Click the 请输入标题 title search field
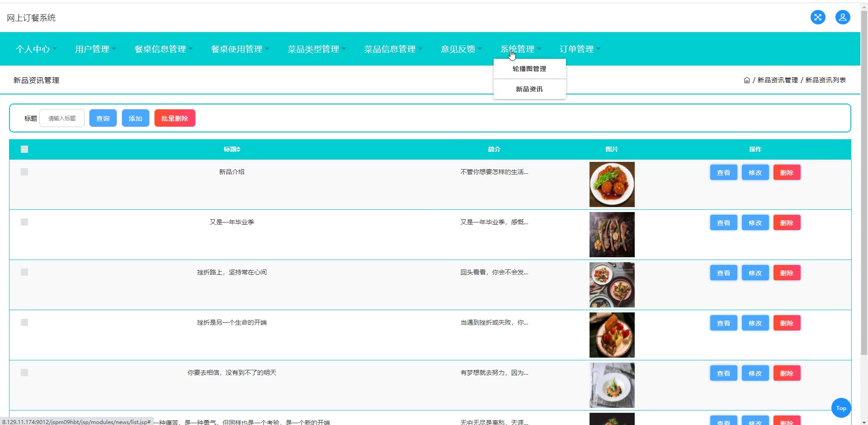The height and width of the screenshot is (425, 868). point(62,118)
